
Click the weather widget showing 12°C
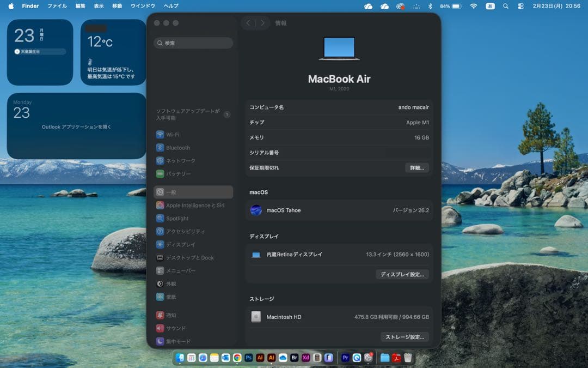(113, 52)
